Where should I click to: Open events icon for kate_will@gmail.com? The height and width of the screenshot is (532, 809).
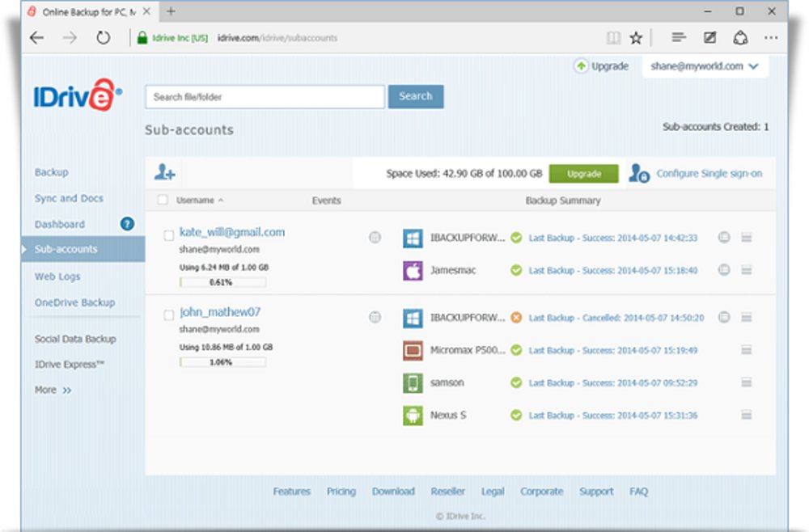(x=375, y=238)
